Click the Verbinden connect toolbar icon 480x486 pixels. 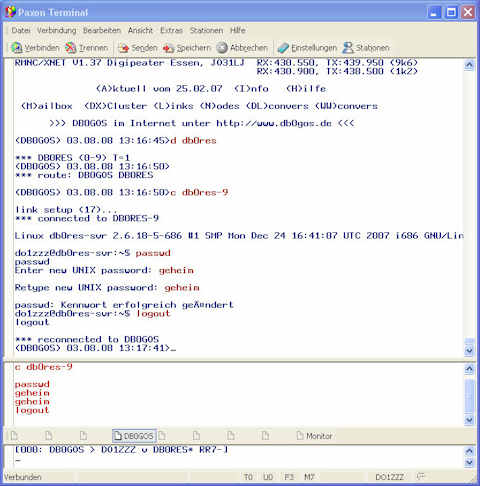coord(17,48)
